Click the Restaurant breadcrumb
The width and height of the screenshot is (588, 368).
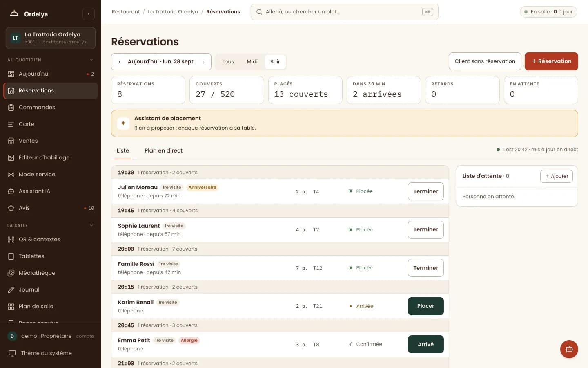tap(126, 12)
